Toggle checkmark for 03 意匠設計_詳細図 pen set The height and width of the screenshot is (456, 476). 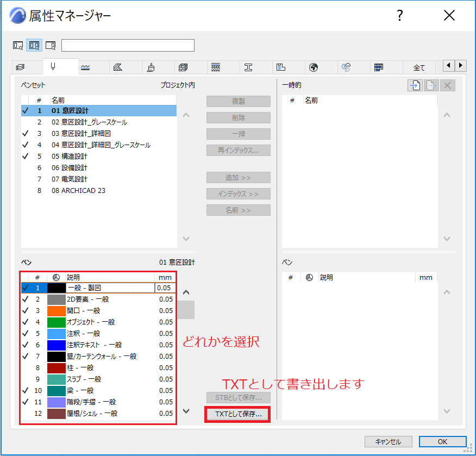[x=26, y=133]
